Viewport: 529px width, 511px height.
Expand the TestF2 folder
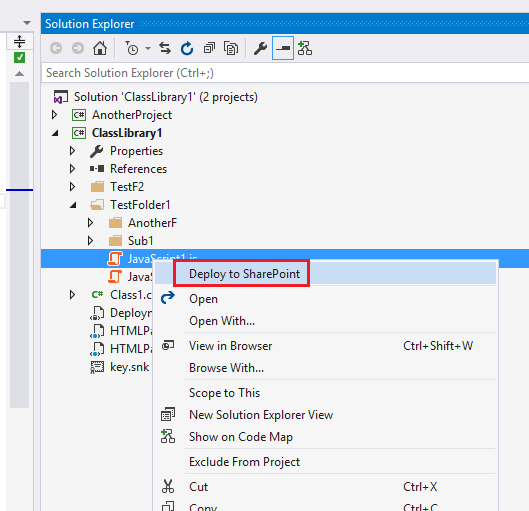[72, 187]
